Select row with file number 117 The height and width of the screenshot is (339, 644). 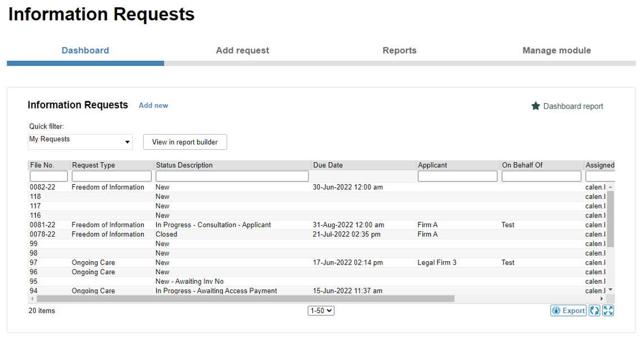317,206
